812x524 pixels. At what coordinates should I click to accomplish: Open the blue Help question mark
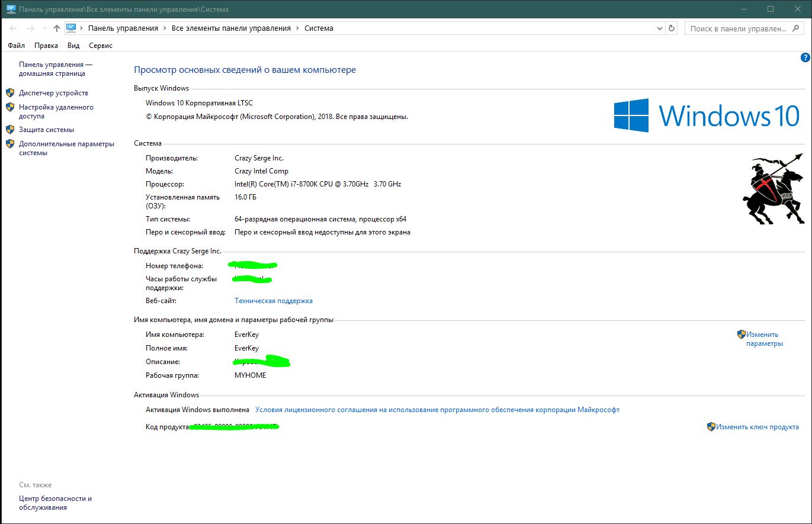[x=805, y=57]
